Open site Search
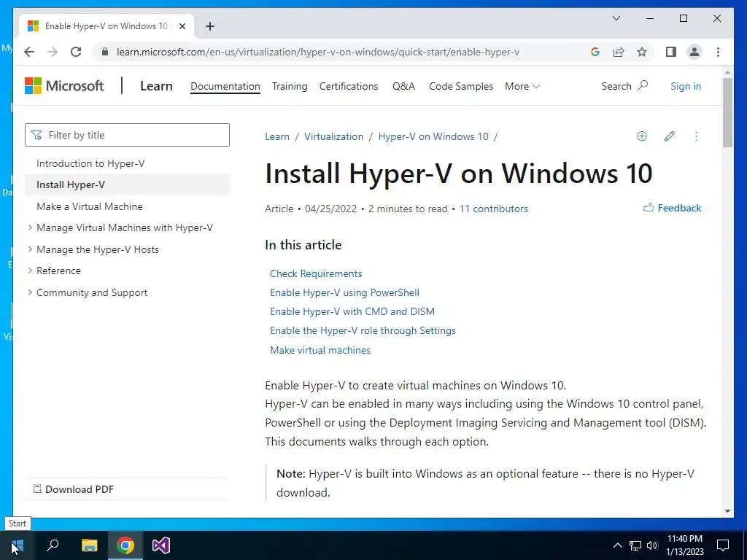This screenshot has height=560, width=747. (x=624, y=86)
